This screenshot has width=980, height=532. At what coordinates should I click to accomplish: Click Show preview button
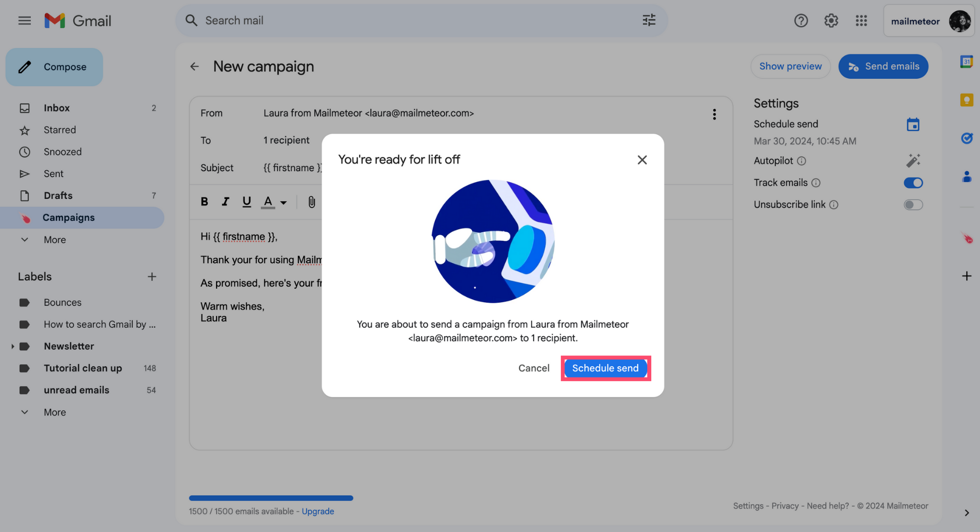pos(790,67)
